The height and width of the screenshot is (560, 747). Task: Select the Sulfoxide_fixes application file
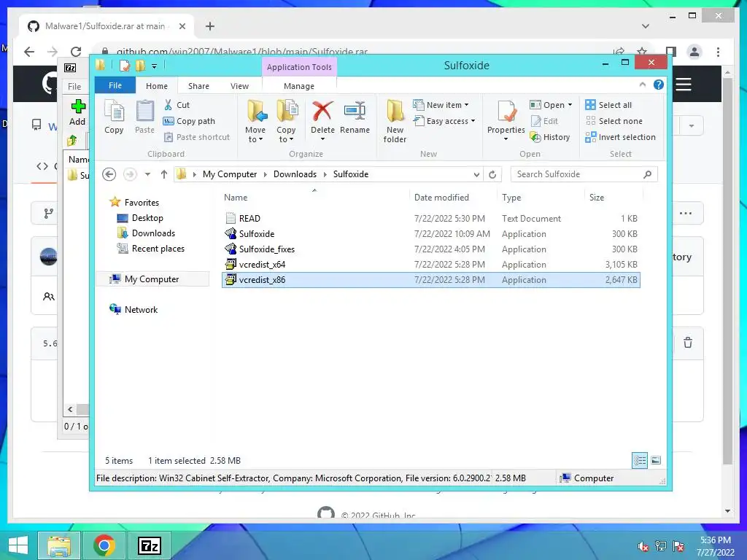[430, 249]
